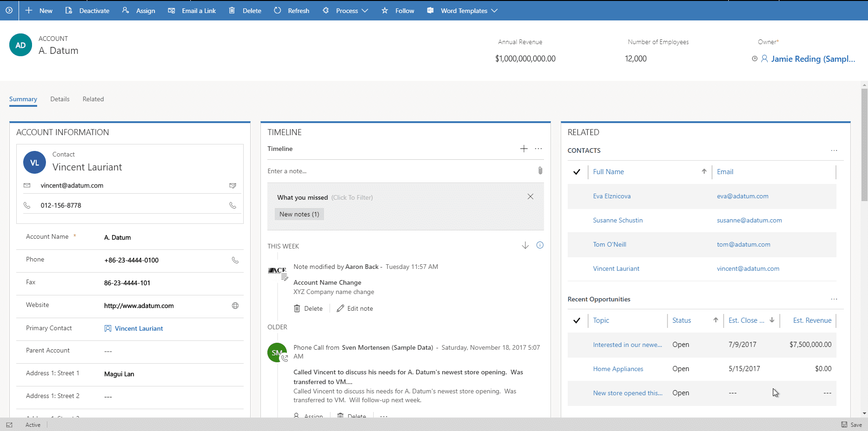Click the AD account avatar

pyautogui.click(x=20, y=45)
